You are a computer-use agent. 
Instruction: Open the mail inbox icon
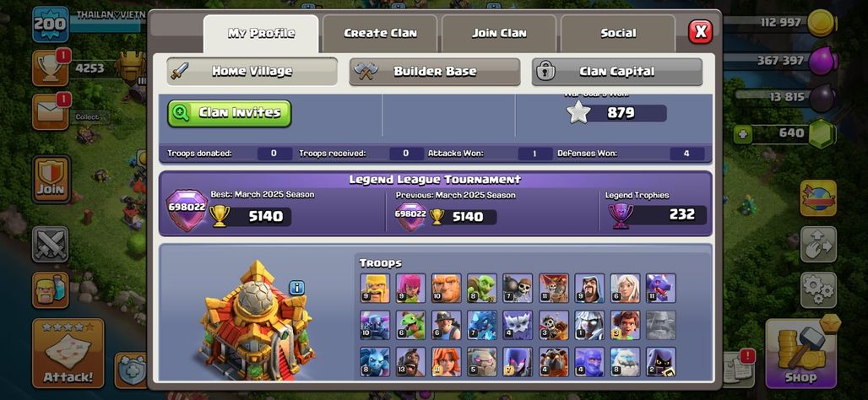(x=51, y=111)
